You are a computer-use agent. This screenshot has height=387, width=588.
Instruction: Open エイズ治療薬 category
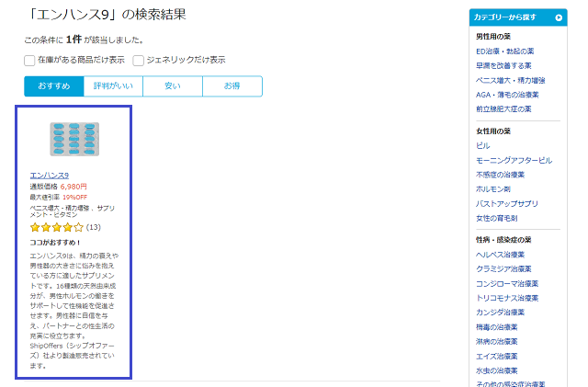tap(497, 356)
